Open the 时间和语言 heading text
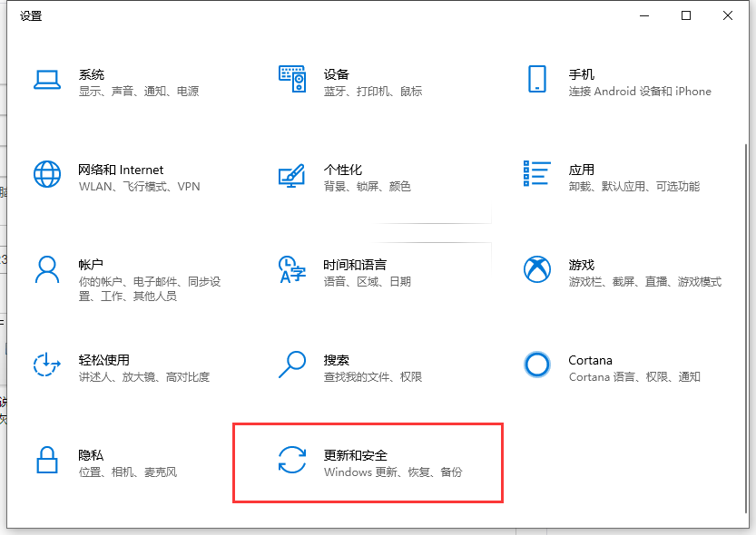The image size is (756, 535). click(x=355, y=265)
